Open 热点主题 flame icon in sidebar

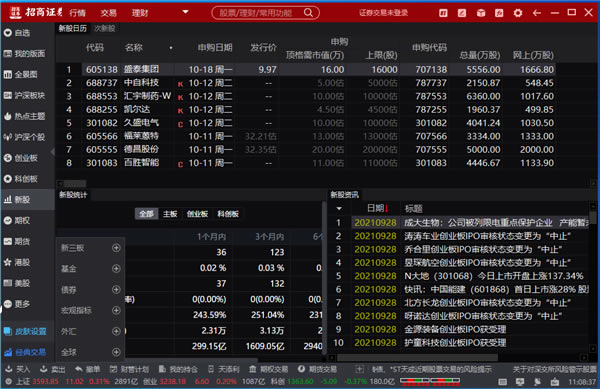[8, 116]
